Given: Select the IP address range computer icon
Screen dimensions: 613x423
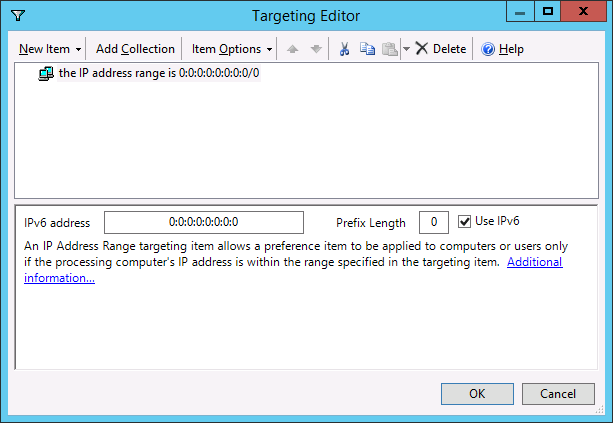Looking at the screenshot, I should click(46, 74).
